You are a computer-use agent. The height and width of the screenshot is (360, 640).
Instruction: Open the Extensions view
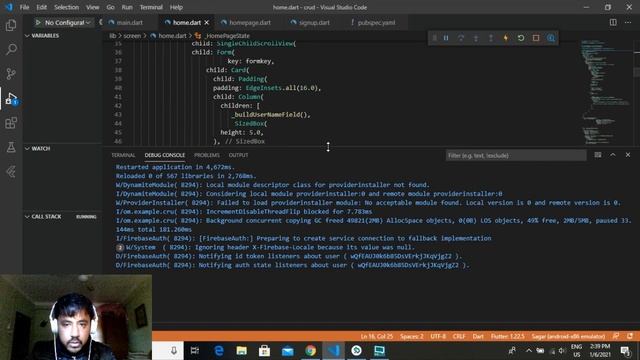coord(11,123)
